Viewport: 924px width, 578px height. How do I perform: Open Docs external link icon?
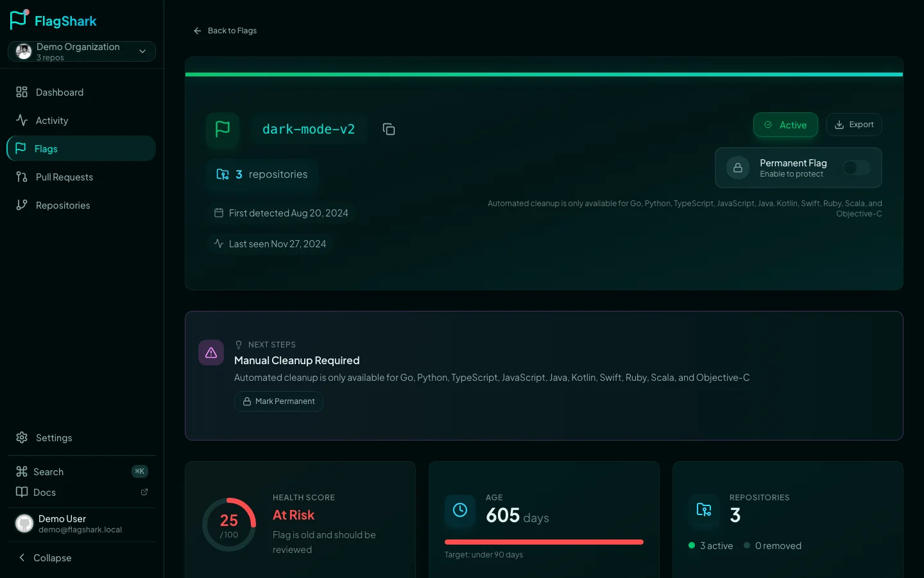coord(144,492)
